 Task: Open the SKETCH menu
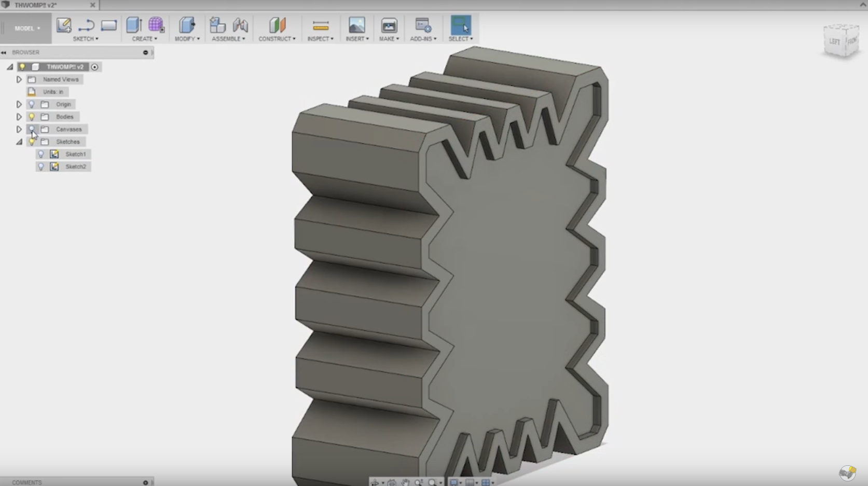86,39
